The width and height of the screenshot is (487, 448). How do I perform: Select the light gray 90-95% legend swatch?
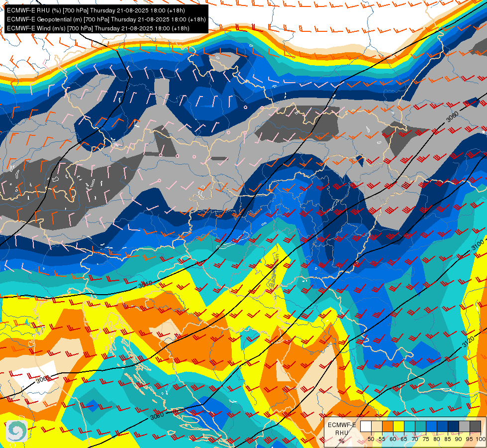click(464, 426)
